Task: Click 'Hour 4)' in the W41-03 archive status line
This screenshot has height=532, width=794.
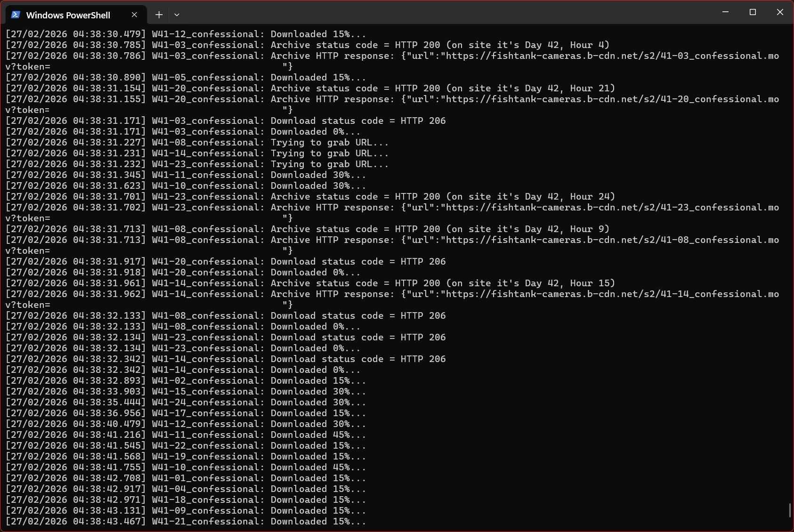Action: [590, 45]
